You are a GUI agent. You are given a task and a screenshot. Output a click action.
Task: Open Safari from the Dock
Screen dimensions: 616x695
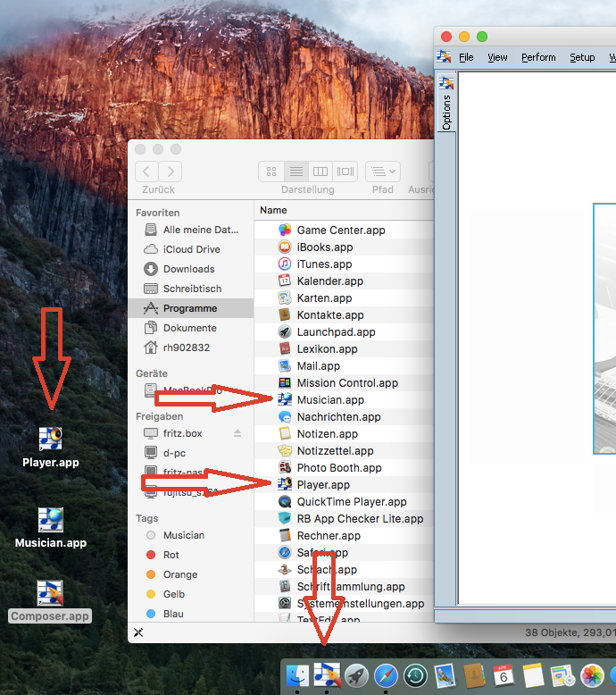click(386, 675)
